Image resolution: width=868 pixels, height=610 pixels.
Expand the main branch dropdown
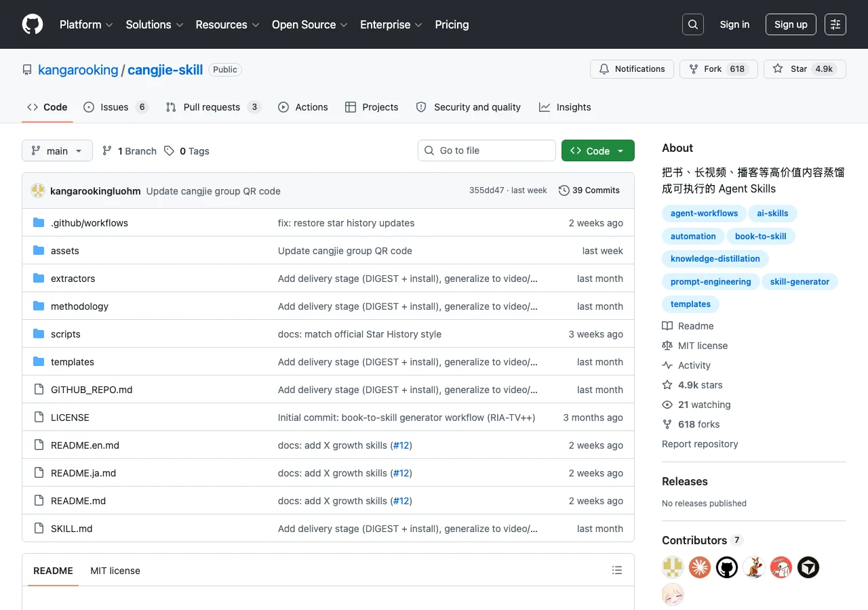(57, 150)
